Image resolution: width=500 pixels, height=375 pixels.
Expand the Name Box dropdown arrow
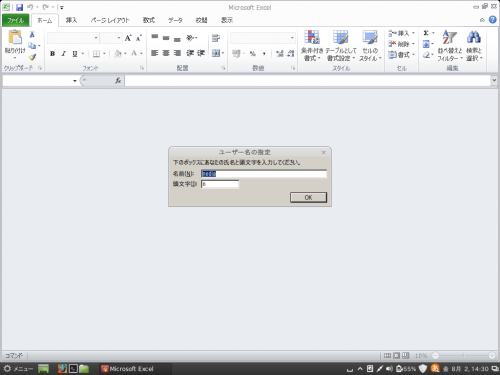pos(75,81)
